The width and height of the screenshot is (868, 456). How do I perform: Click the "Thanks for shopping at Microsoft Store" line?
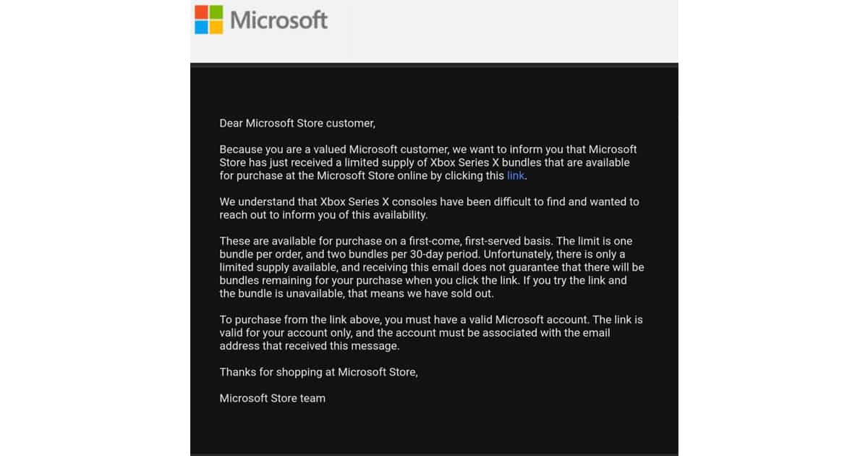[318, 372]
